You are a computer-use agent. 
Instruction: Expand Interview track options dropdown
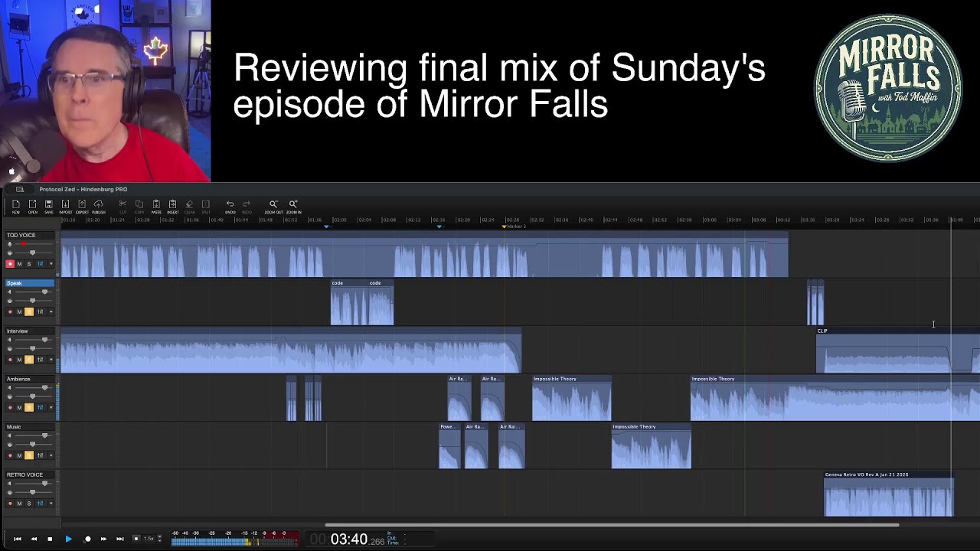click(x=51, y=360)
